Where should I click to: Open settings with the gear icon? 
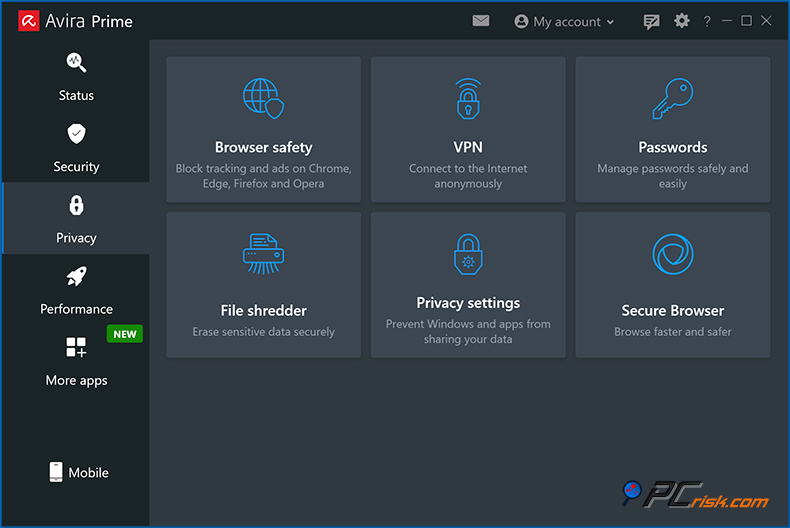tap(682, 21)
